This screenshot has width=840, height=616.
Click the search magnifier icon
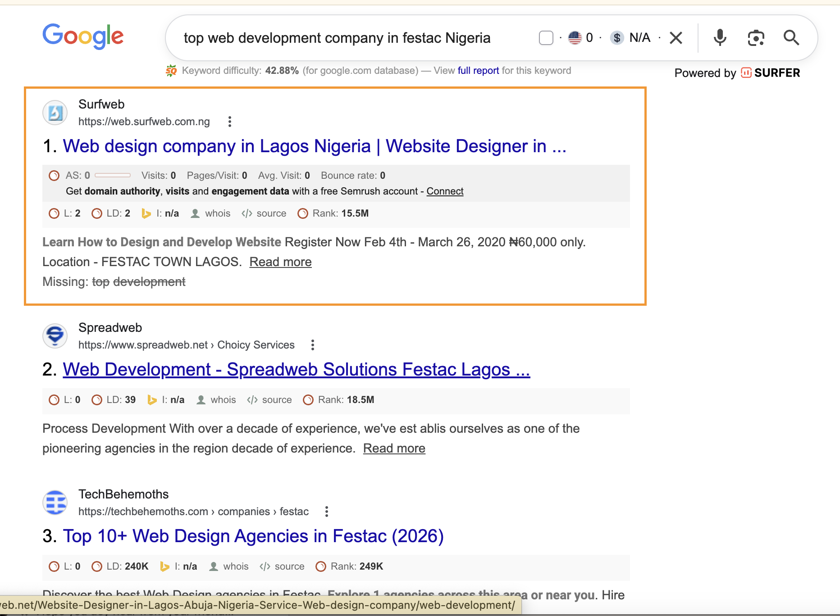tap(792, 38)
